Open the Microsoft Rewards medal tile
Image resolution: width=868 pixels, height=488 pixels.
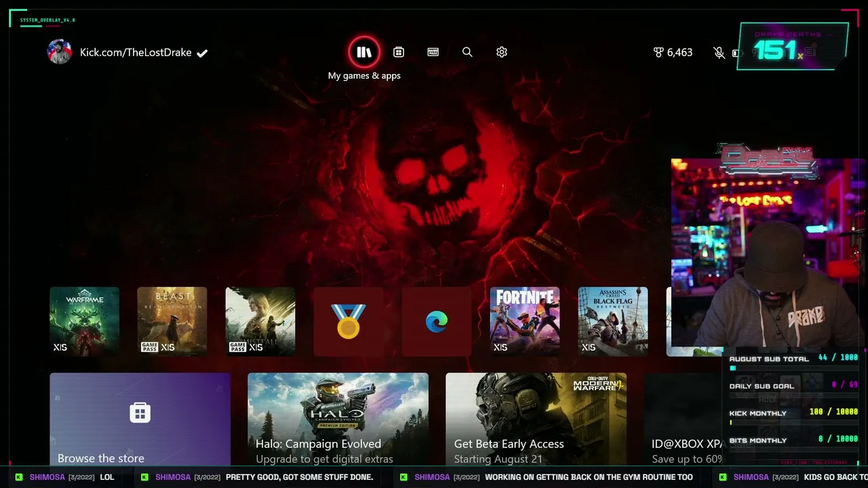349,321
